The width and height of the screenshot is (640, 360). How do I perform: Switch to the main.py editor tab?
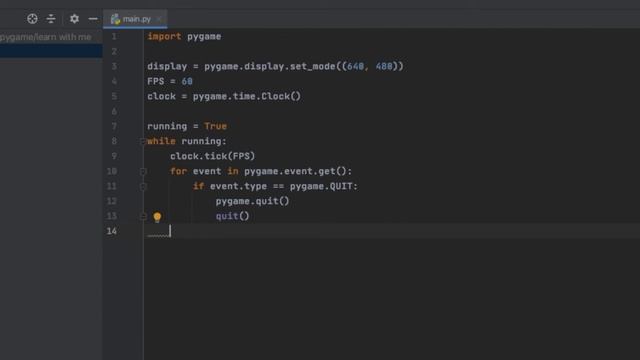pyautogui.click(x=135, y=19)
